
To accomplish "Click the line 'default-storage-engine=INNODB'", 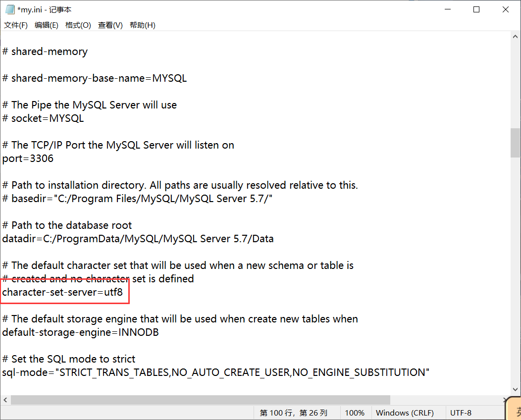I will coord(80,332).
